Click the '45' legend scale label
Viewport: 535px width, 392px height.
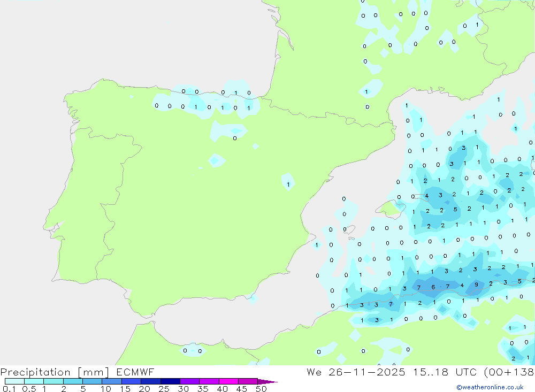click(242, 389)
